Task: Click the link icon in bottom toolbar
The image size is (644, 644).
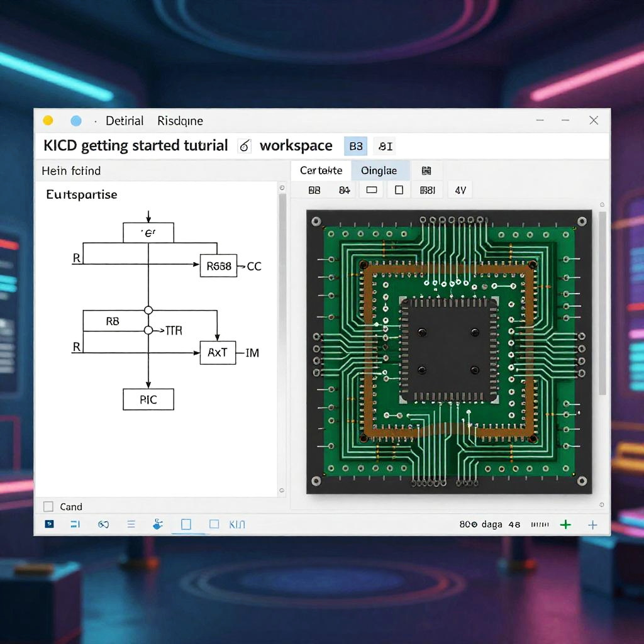Action: (x=103, y=525)
